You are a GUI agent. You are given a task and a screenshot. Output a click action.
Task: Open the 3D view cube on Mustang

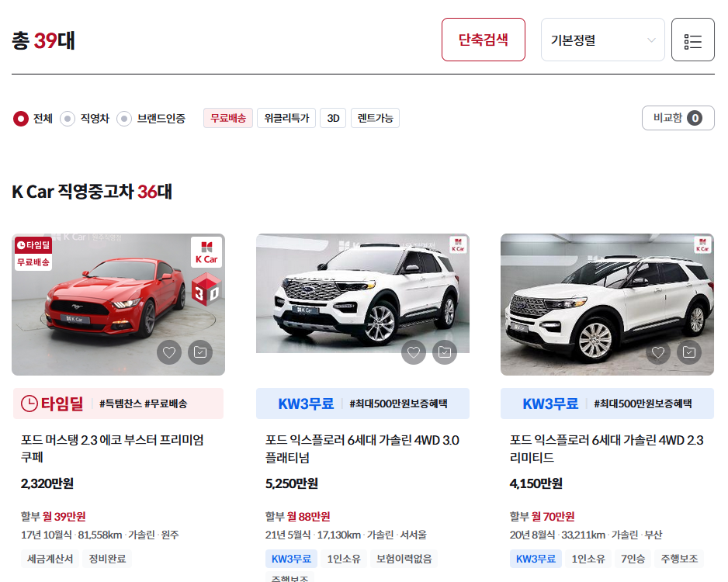click(x=206, y=289)
